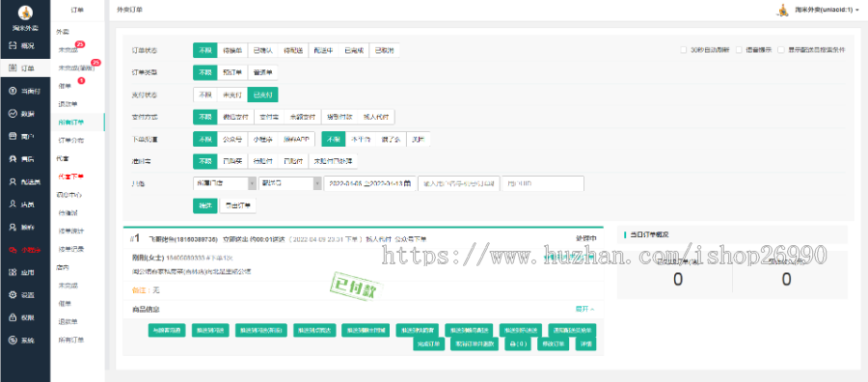Image resolution: width=868 pixels, height=382 pixels.
Task: Open the 售后 after-sales sidebar icon
Action: coord(13,159)
